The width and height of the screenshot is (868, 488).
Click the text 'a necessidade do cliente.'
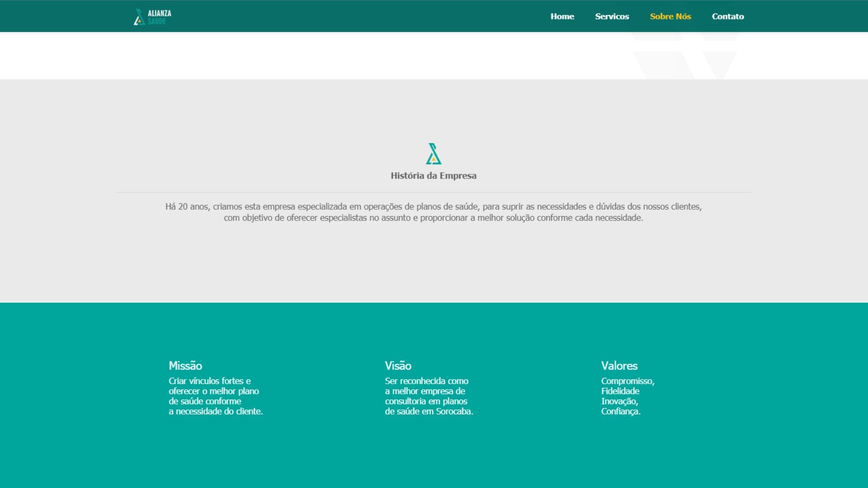[x=216, y=411]
